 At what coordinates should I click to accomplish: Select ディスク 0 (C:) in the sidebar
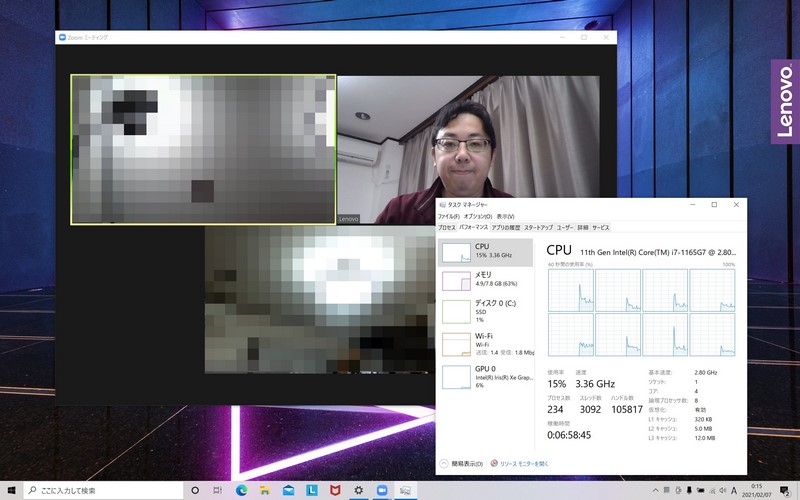[485, 311]
